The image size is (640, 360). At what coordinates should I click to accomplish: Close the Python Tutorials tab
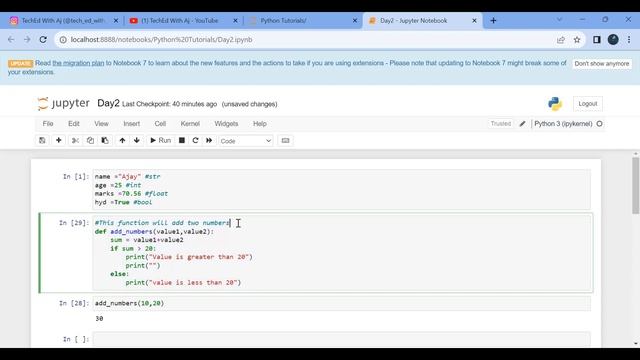(355, 20)
